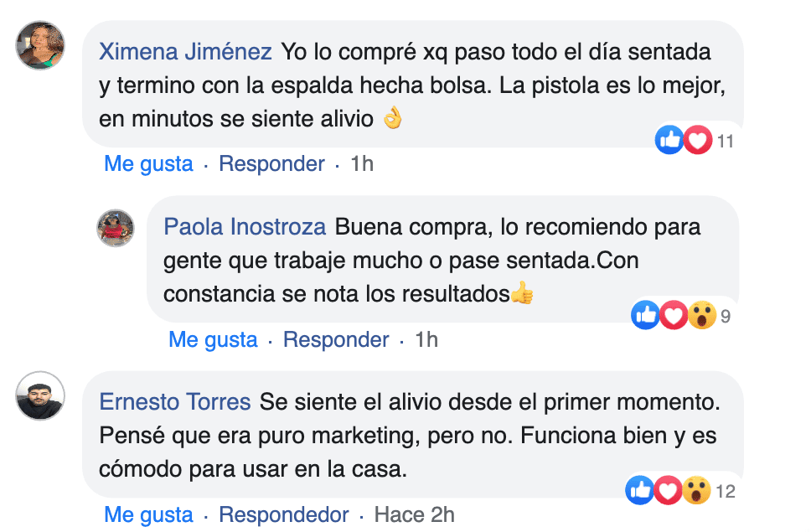Click the like reaction on Paola's reply
811x532 pixels.
click(x=646, y=316)
